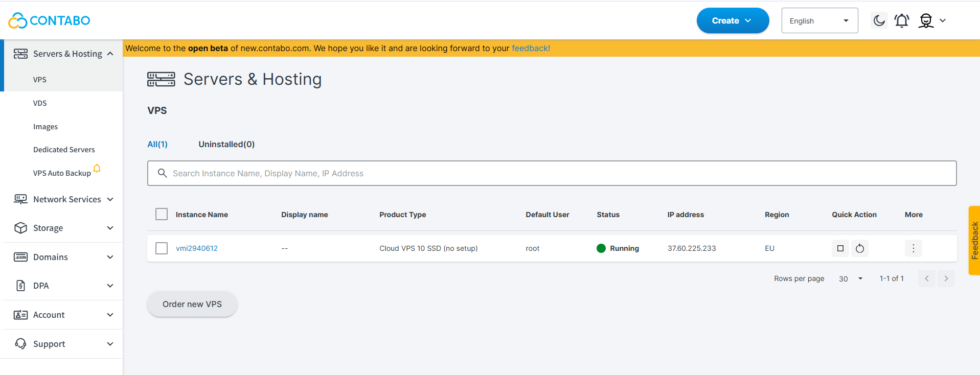This screenshot has height=375, width=980.
Task: Open the rows per page dropdown
Action: pos(851,278)
